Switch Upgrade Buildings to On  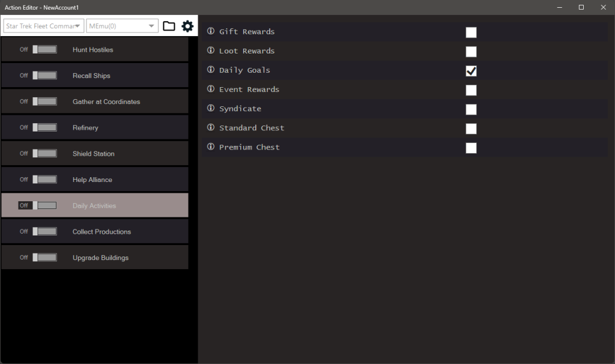click(44, 256)
